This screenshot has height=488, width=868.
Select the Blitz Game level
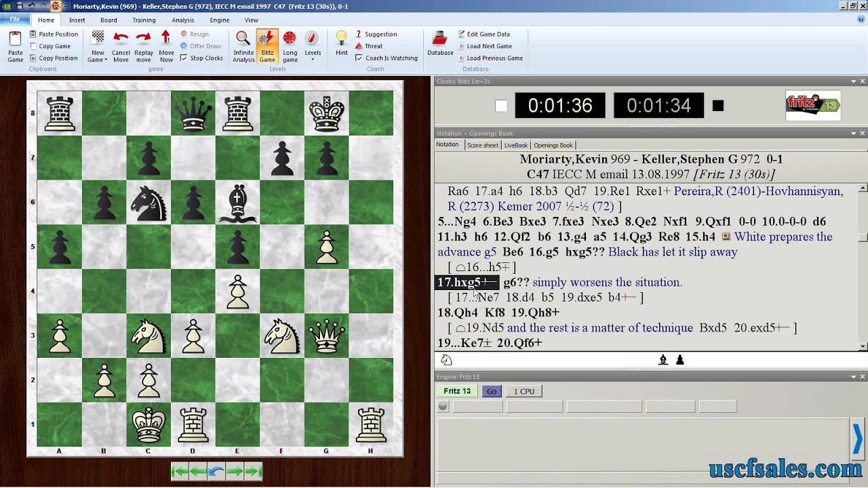[x=267, y=46]
